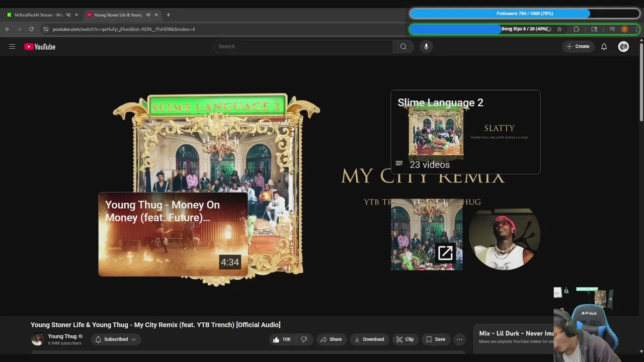This screenshot has width=644, height=362.
Task: Click the Bong Rips 8 / 20 progress bar
Action: (x=524, y=29)
